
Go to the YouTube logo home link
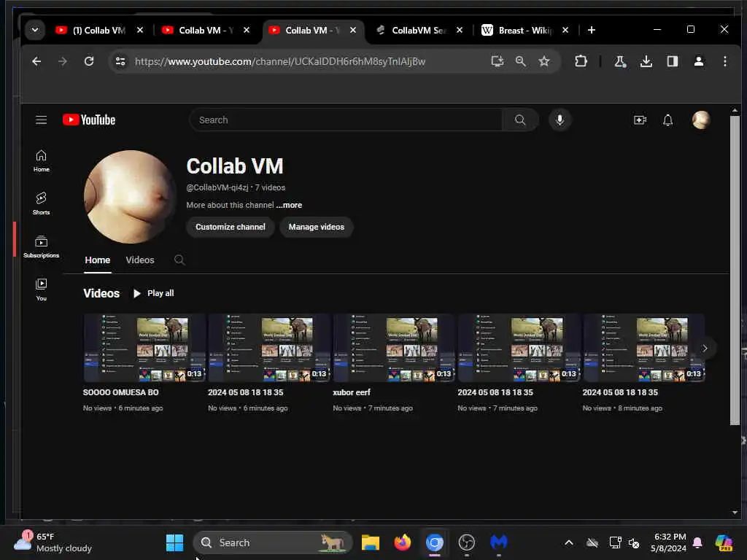tap(89, 120)
